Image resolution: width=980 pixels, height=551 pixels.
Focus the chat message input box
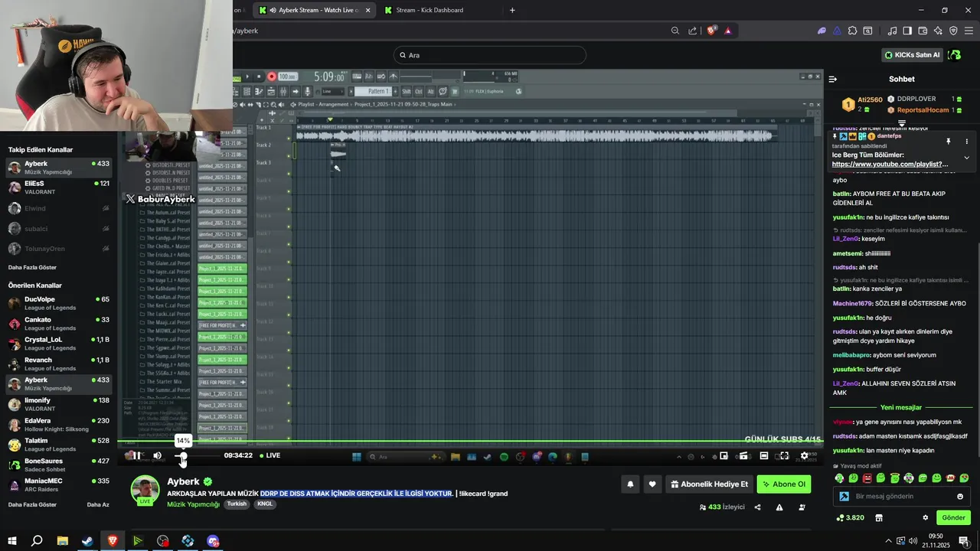(x=902, y=496)
